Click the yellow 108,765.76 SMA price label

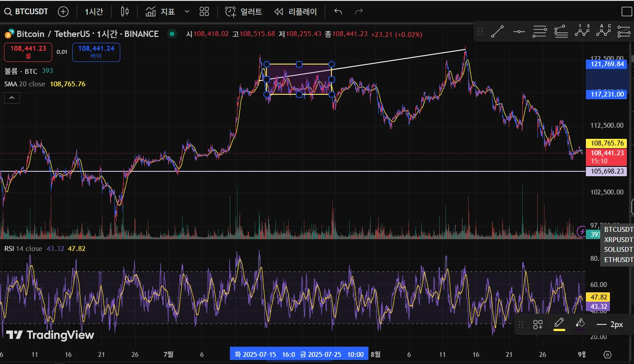606,144
